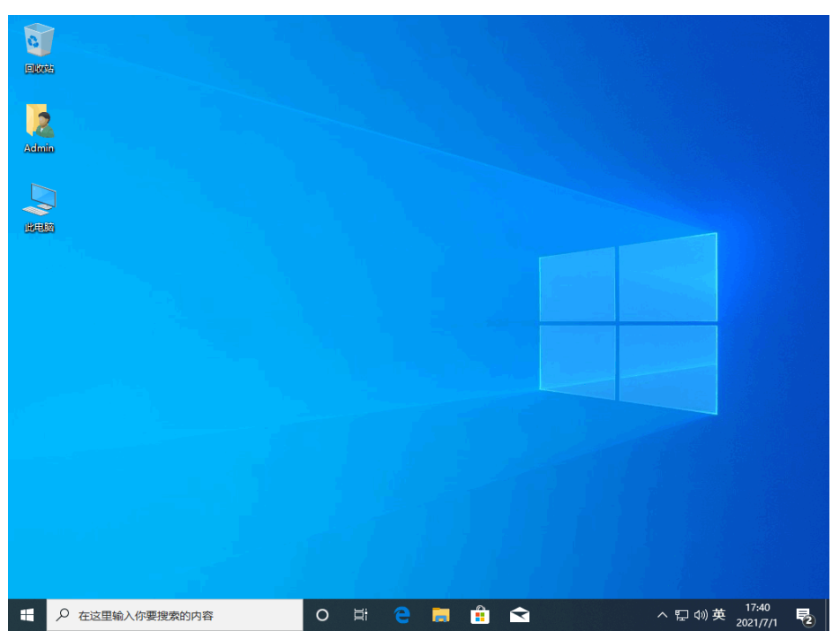Open the Windows Start menu
The width and height of the screenshot is (840, 631).
26,615
